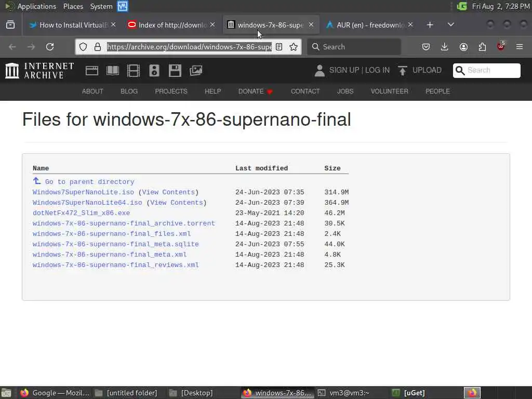Open the Pocket save icon
Viewport: 532px width, 399px height.
coord(426,47)
